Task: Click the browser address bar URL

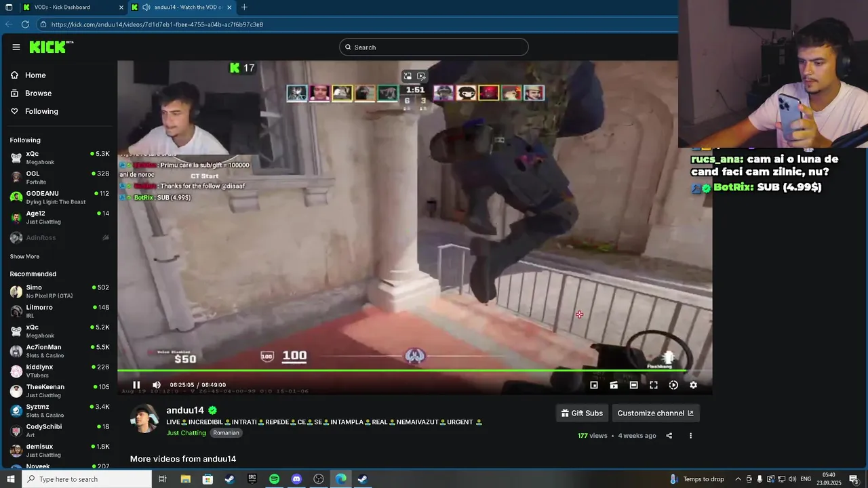Action: (157, 24)
